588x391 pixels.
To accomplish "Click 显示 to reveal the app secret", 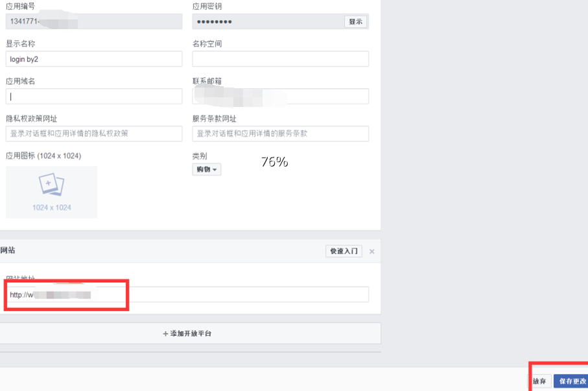I will pos(355,21).
